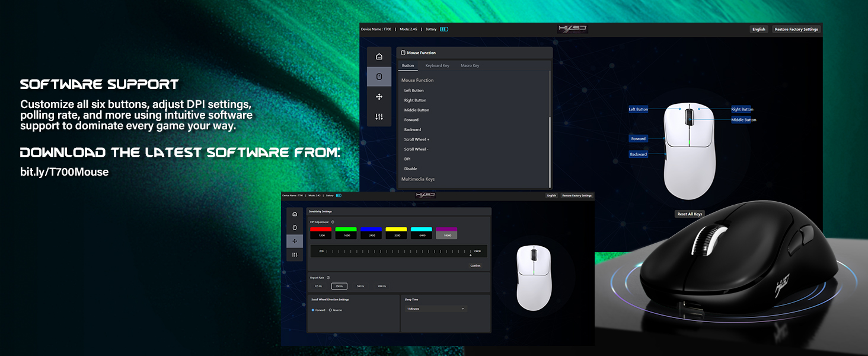Open the English language selector in the Mouse Function window

(759, 29)
